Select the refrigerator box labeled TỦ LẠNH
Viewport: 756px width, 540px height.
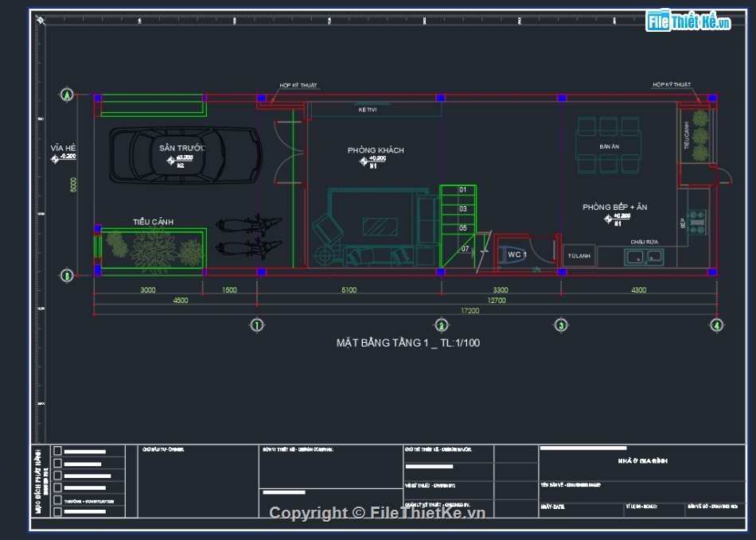point(579,256)
